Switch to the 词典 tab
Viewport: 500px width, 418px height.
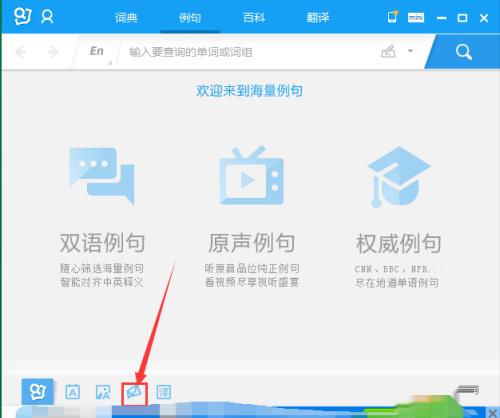[126, 17]
